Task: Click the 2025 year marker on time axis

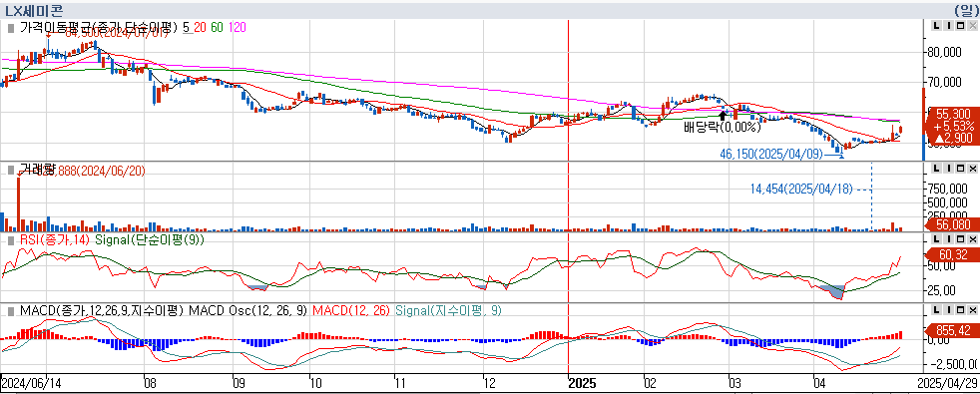Action: pos(583,383)
